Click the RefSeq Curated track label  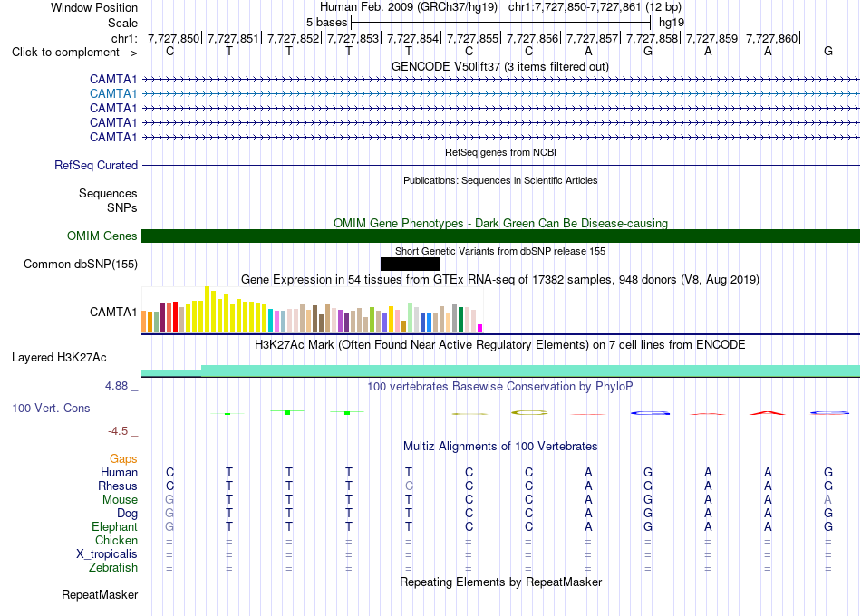96,165
